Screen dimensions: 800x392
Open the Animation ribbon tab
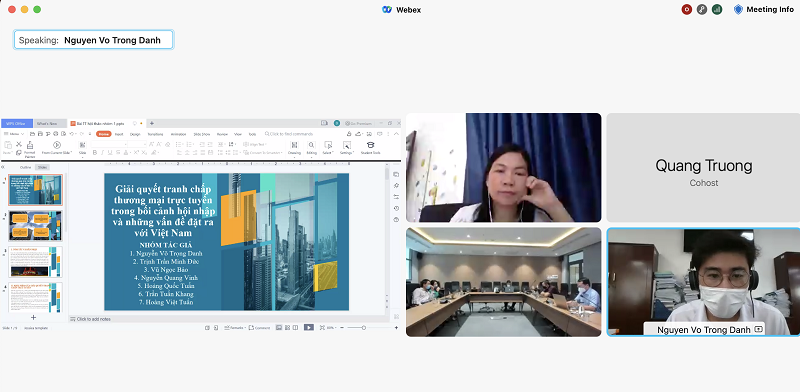click(x=179, y=134)
